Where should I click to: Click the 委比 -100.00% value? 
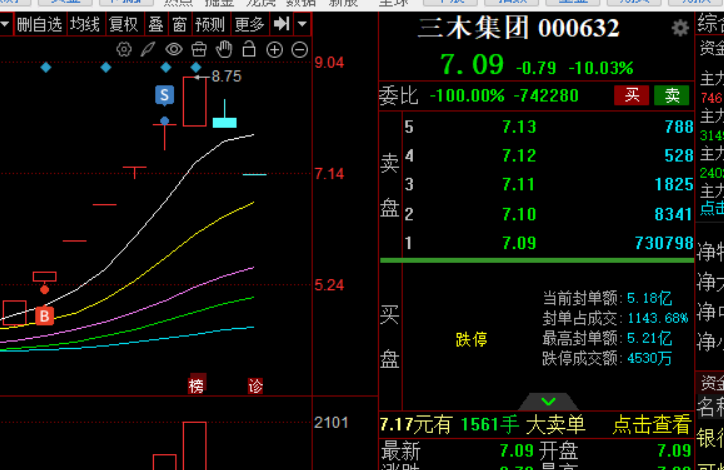[x=467, y=96]
